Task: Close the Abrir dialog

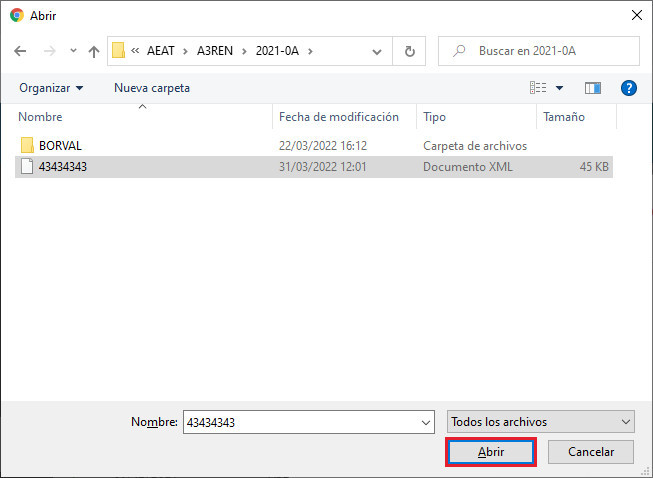Action: pos(637,15)
